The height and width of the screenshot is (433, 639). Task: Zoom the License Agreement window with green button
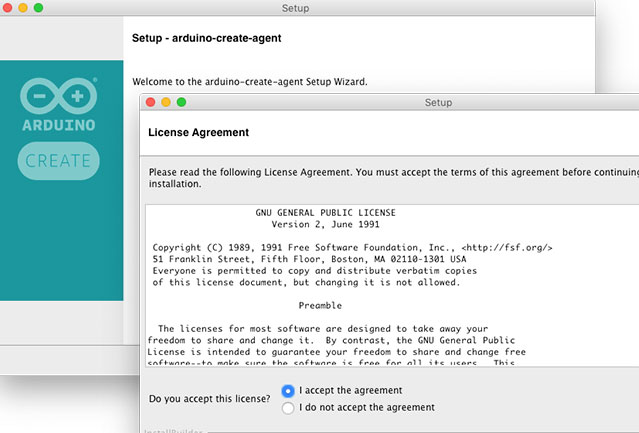pos(183,102)
